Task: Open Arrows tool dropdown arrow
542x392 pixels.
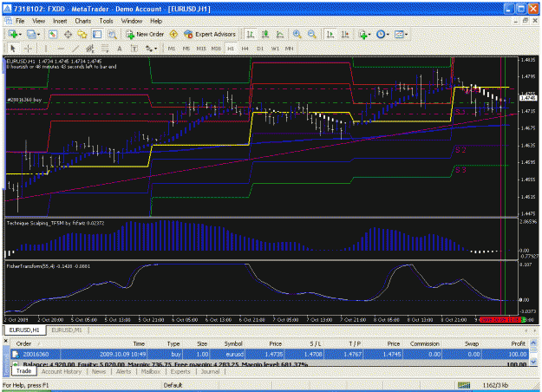Action: [155, 49]
